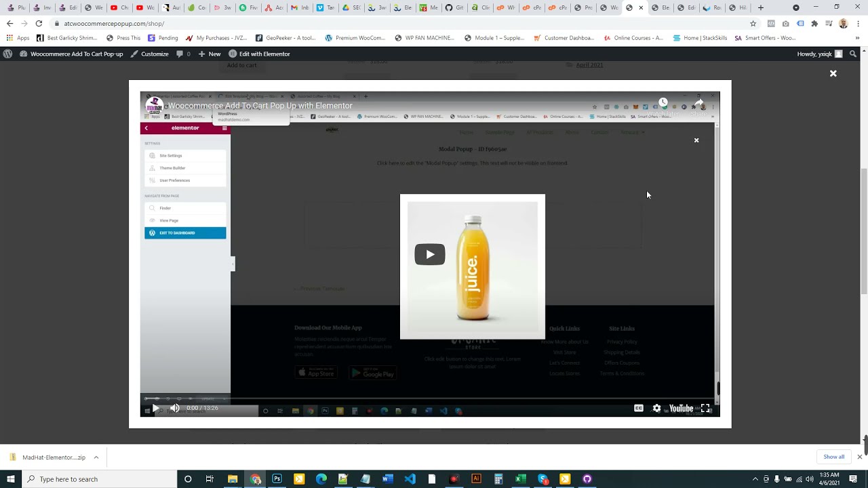Switch to the first YouTube tab labeled Ch
868x488 pixels.
pyautogui.click(x=119, y=7)
